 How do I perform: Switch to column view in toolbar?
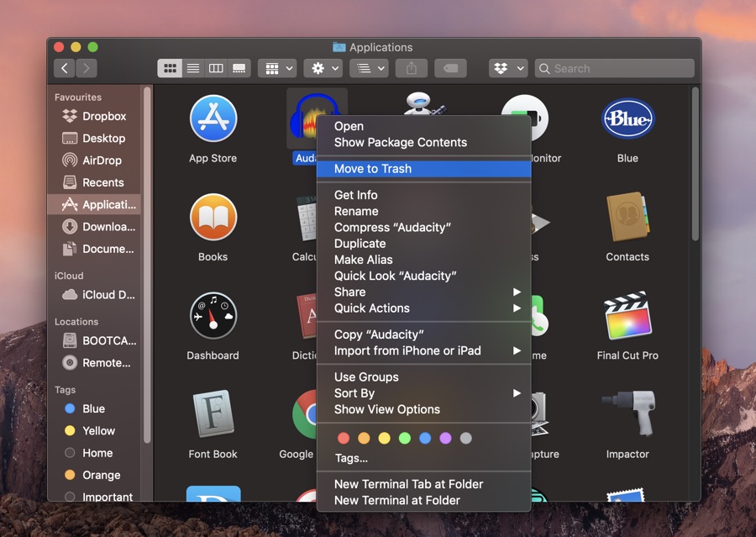click(216, 69)
